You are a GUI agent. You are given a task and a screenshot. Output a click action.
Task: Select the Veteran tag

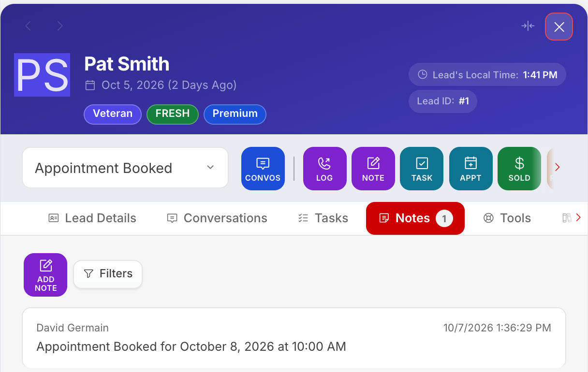click(113, 114)
